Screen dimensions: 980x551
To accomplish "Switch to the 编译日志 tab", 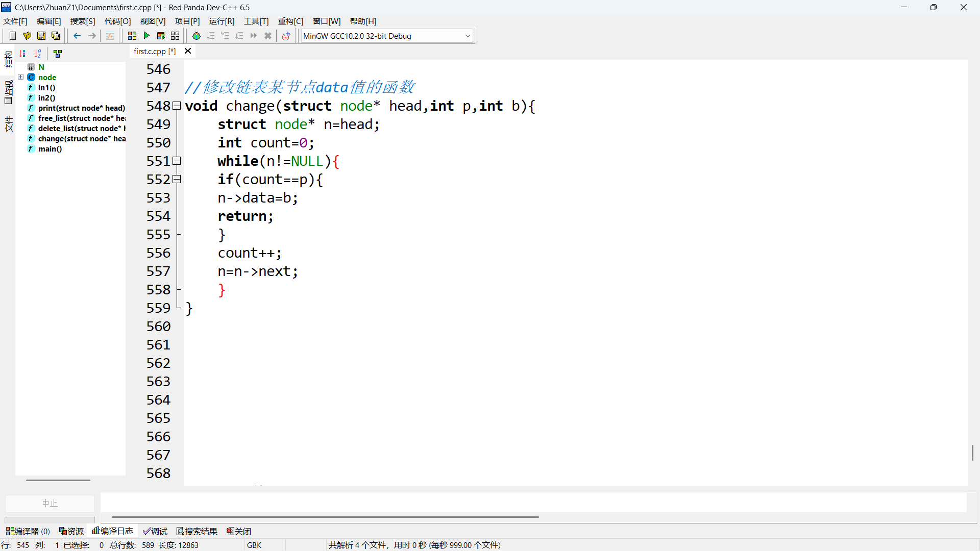I will pos(113,531).
